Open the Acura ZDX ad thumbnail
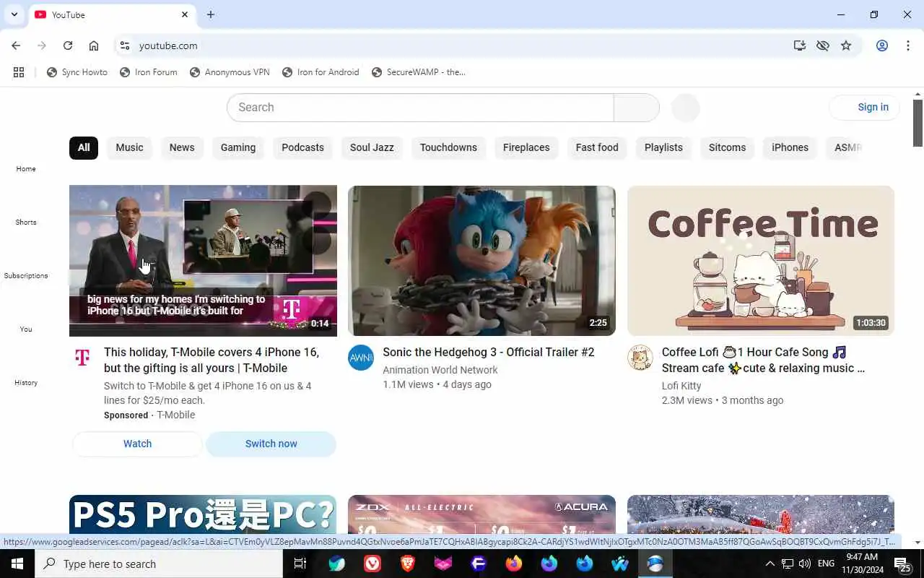 (481, 514)
